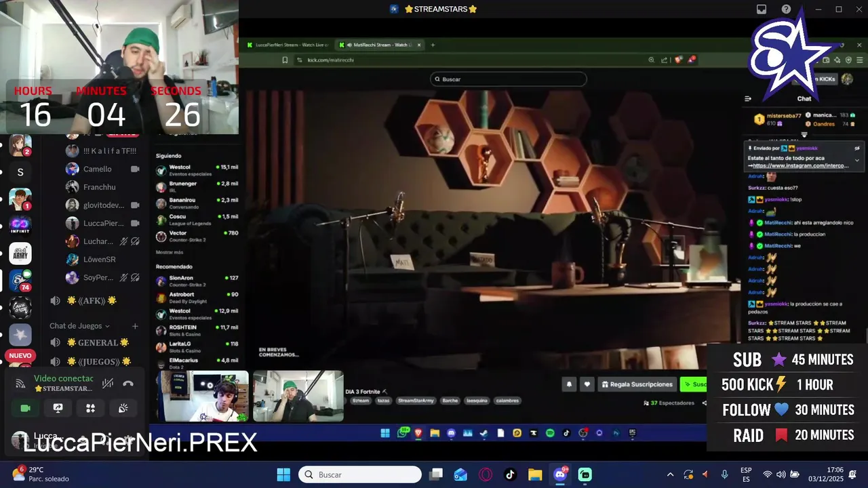The width and height of the screenshot is (868, 488).
Task: Select voice user glovitodev
Action: pos(102,205)
